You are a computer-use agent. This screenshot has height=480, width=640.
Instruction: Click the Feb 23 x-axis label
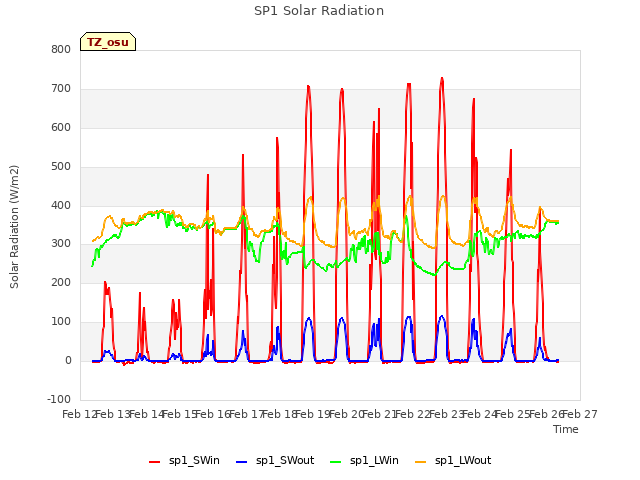click(446, 414)
